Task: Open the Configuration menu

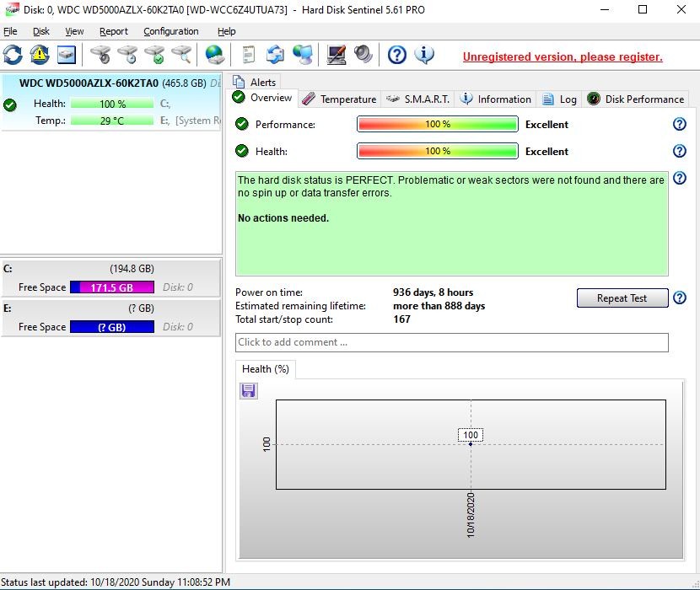Action: click(x=171, y=31)
